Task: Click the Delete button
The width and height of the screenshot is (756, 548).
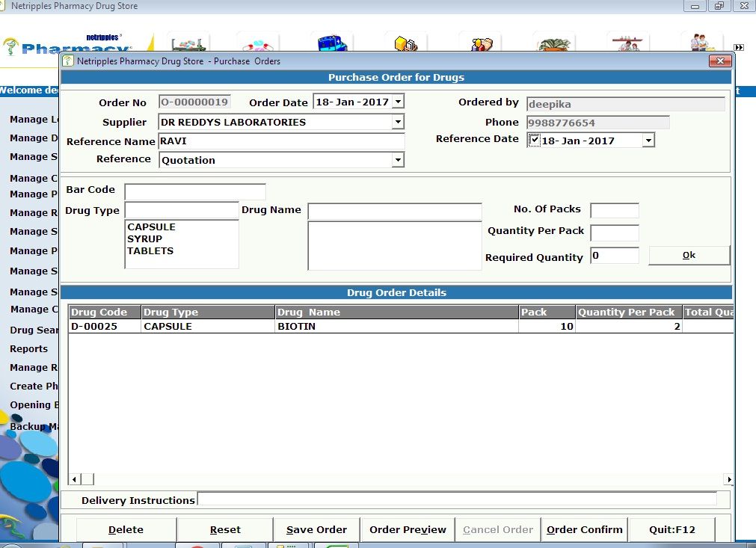Action: click(126, 530)
